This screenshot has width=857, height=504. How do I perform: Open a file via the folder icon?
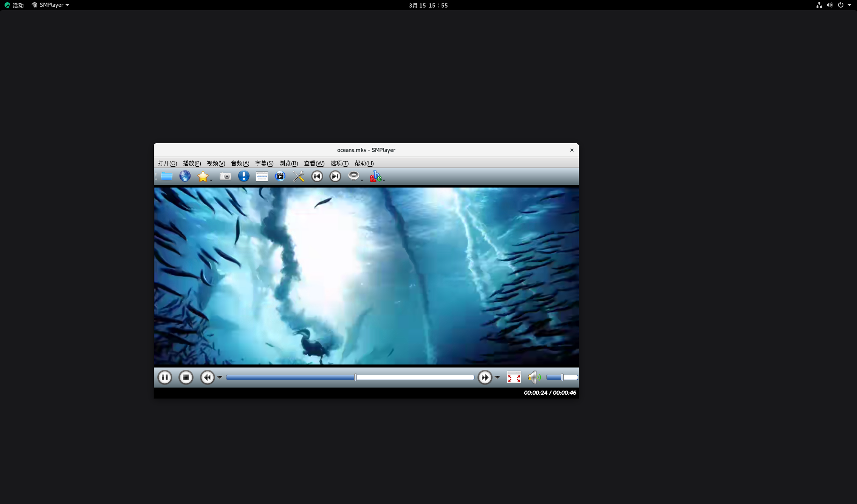pyautogui.click(x=166, y=176)
